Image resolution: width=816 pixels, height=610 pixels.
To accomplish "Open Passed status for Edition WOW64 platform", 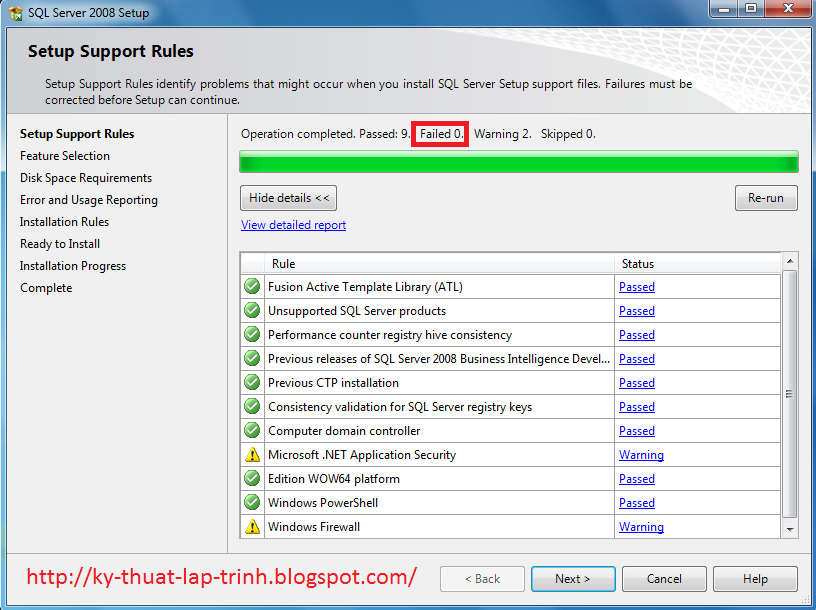I will point(636,478).
